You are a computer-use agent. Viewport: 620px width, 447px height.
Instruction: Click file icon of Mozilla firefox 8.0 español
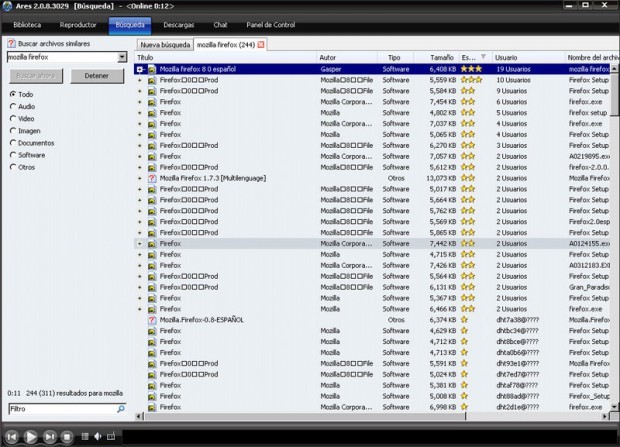(x=152, y=69)
